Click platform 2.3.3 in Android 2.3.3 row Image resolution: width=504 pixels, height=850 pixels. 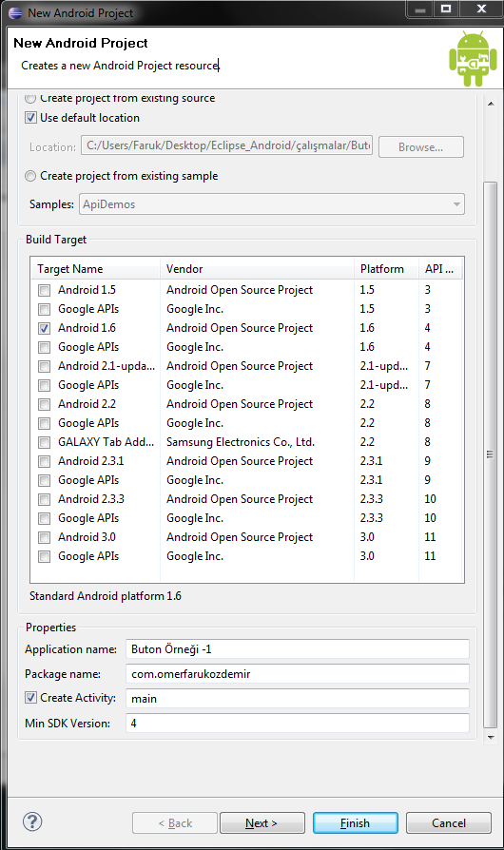[371, 499]
